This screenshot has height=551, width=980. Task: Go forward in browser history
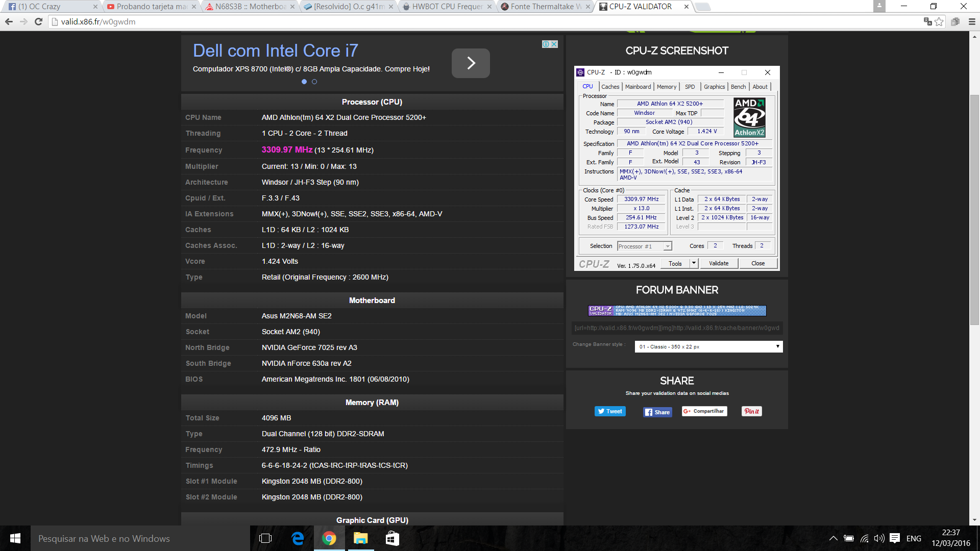[x=23, y=21]
